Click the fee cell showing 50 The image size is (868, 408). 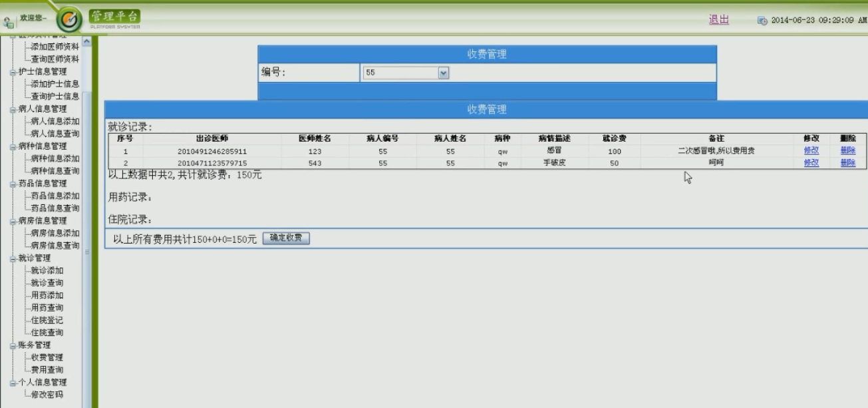pos(614,163)
